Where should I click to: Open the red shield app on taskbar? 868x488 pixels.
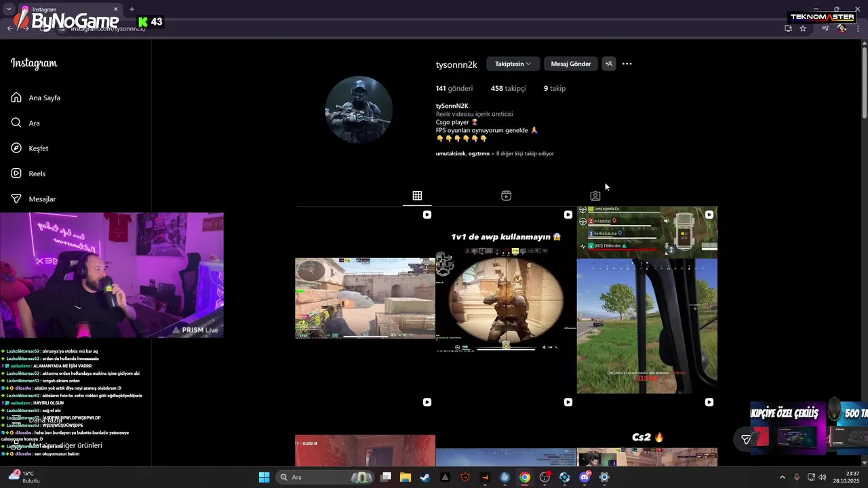465,477
